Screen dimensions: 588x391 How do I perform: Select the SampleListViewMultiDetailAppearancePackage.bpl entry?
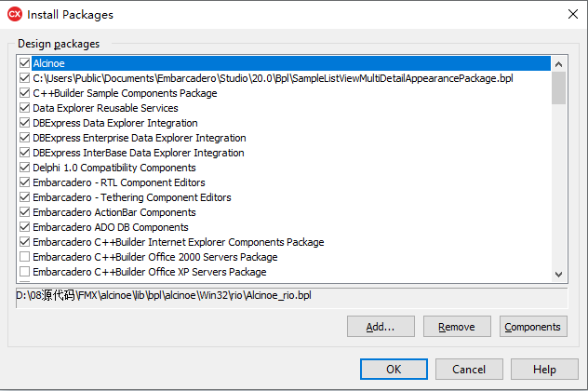coord(273,78)
